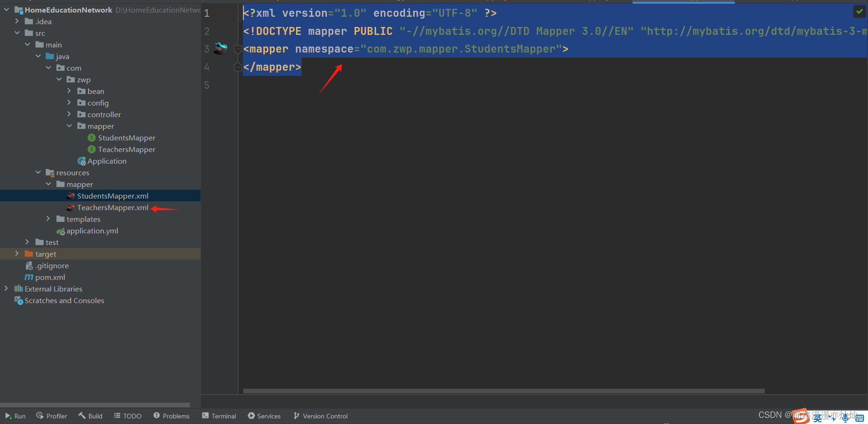Click the target folder icon
The width and height of the screenshot is (868, 424).
pos(29,254)
